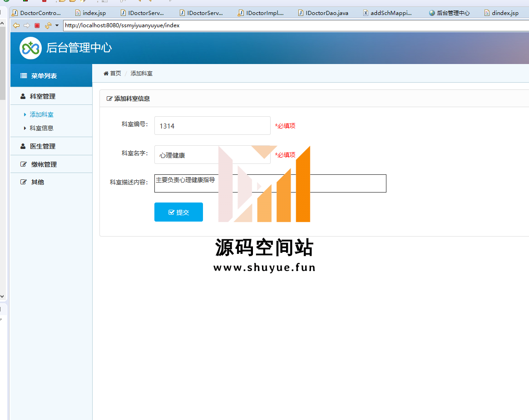Switch to the index.jsp editor tab
Screen dimensions: 529x420
tap(90, 13)
